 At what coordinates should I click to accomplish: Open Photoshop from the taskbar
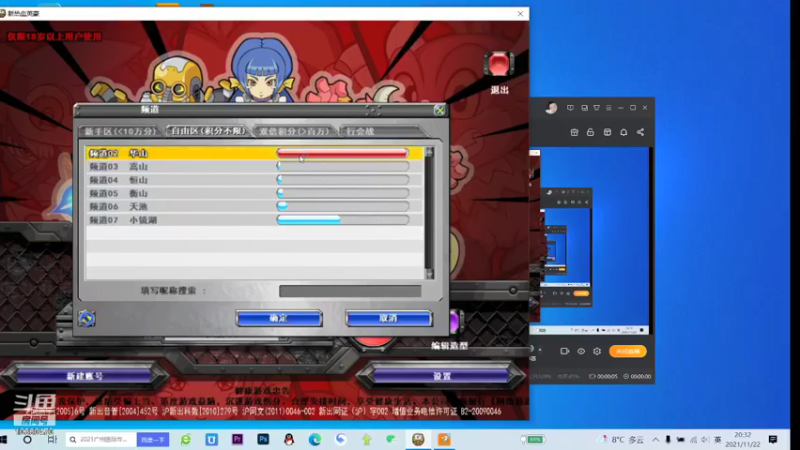click(263, 439)
